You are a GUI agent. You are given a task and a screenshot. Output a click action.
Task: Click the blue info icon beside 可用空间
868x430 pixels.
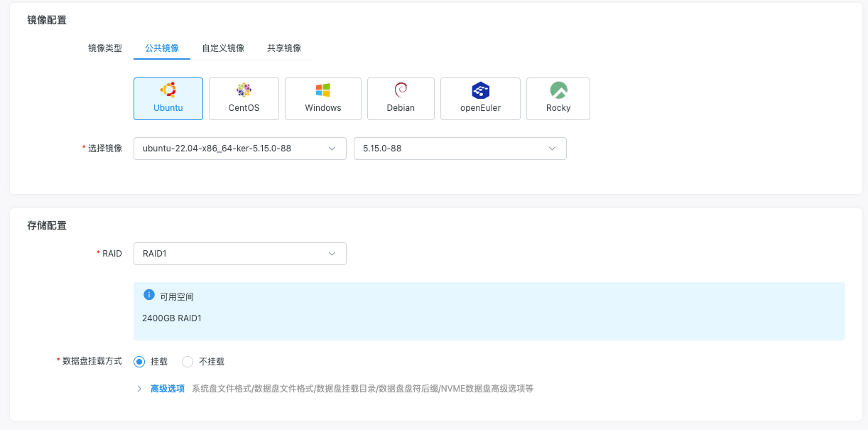[x=149, y=295]
